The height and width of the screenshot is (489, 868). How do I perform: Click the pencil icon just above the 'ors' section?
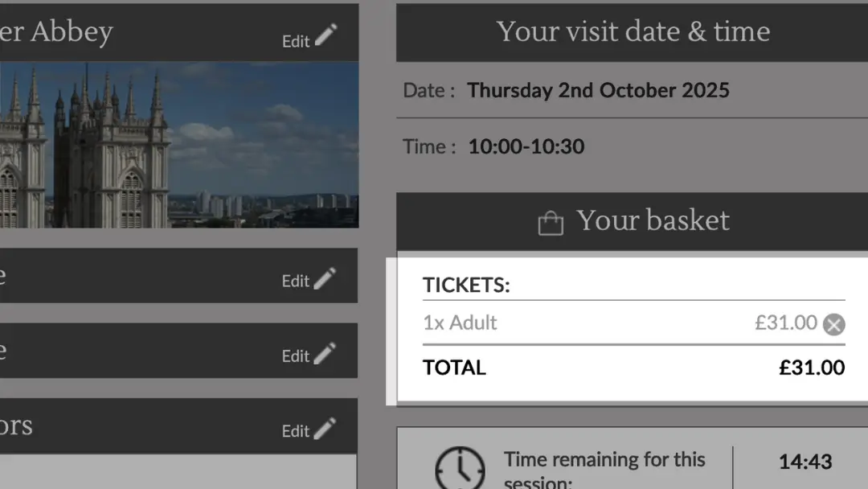click(x=325, y=354)
